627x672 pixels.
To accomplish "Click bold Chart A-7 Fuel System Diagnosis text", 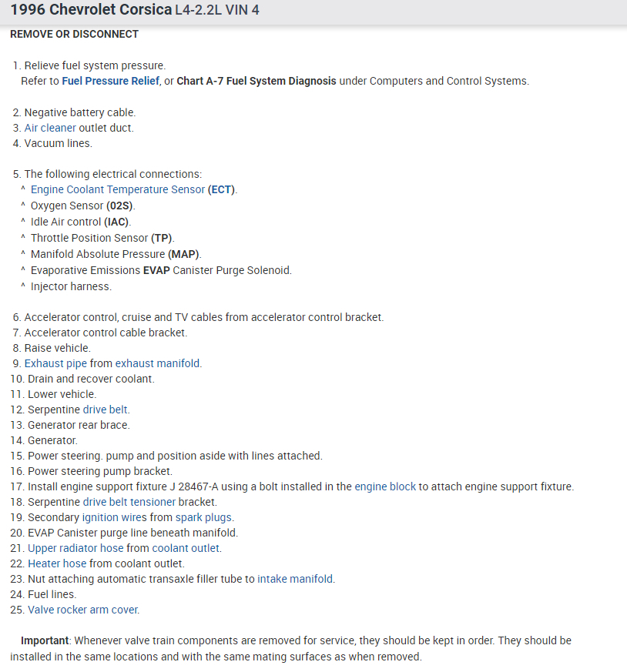I will 256,81.
